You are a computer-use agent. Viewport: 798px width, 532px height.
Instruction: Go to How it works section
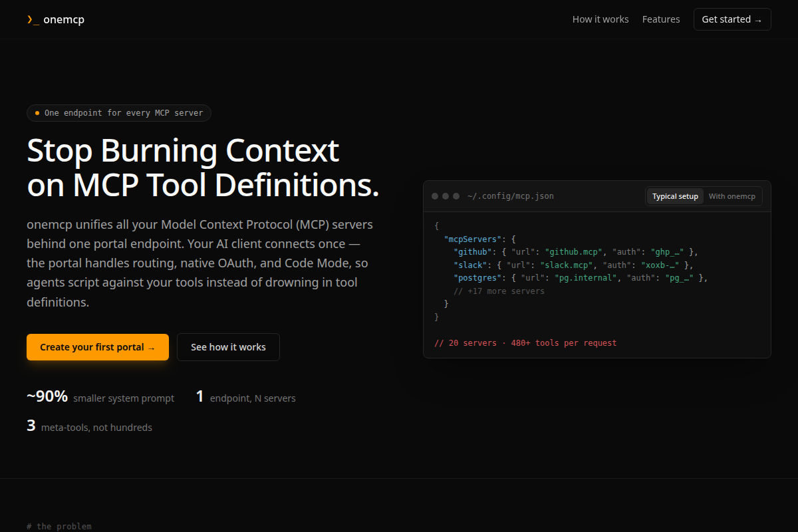[x=600, y=19]
